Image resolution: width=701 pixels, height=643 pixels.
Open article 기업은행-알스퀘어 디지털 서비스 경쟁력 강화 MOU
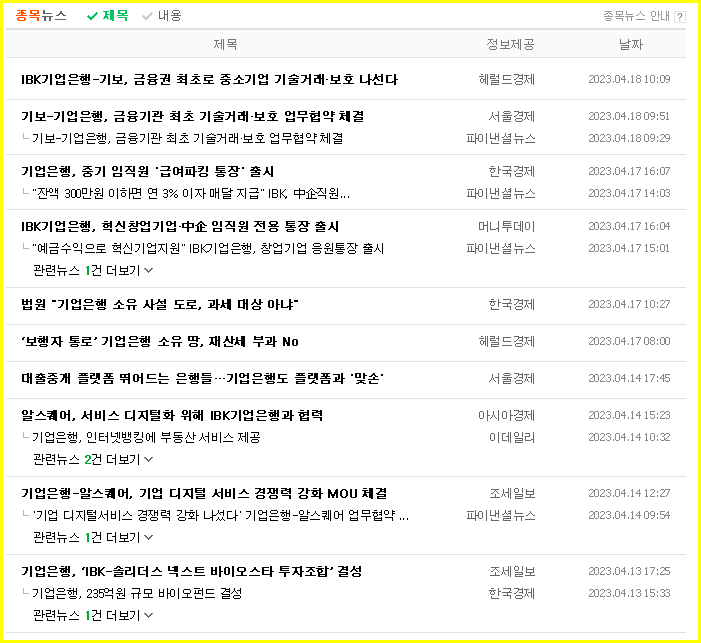tap(204, 494)
